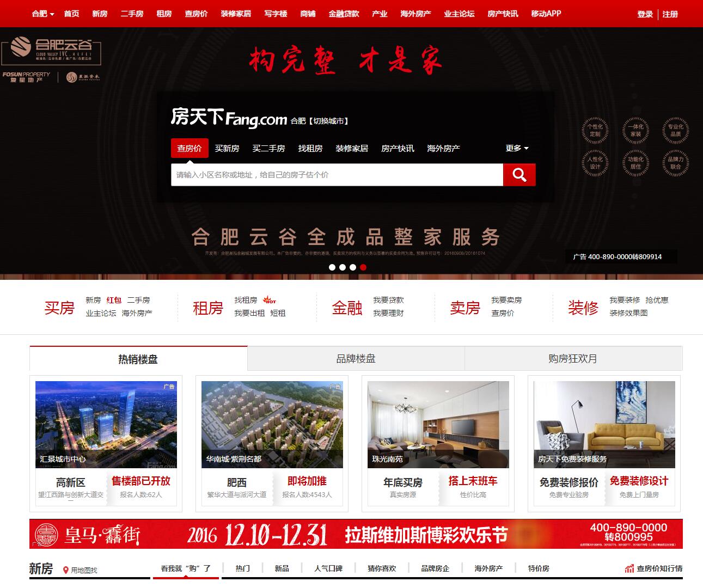Select the 房产快讯 search tab
703x588 pixels.
[398, 148]
